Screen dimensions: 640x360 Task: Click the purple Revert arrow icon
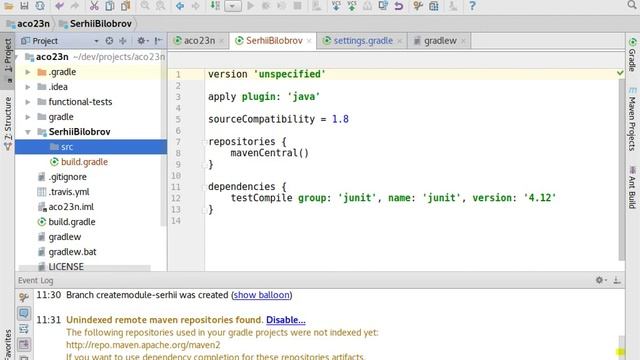[398, 6]
